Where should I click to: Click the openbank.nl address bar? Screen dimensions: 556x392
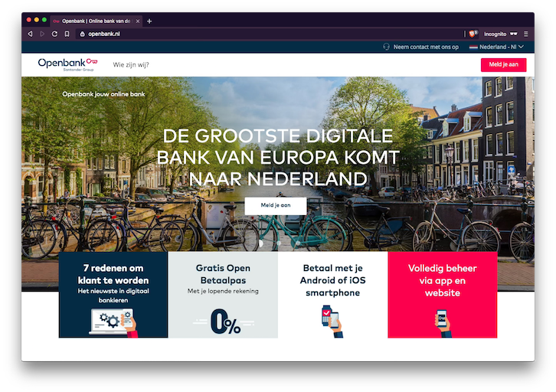[x=270, y=34]
